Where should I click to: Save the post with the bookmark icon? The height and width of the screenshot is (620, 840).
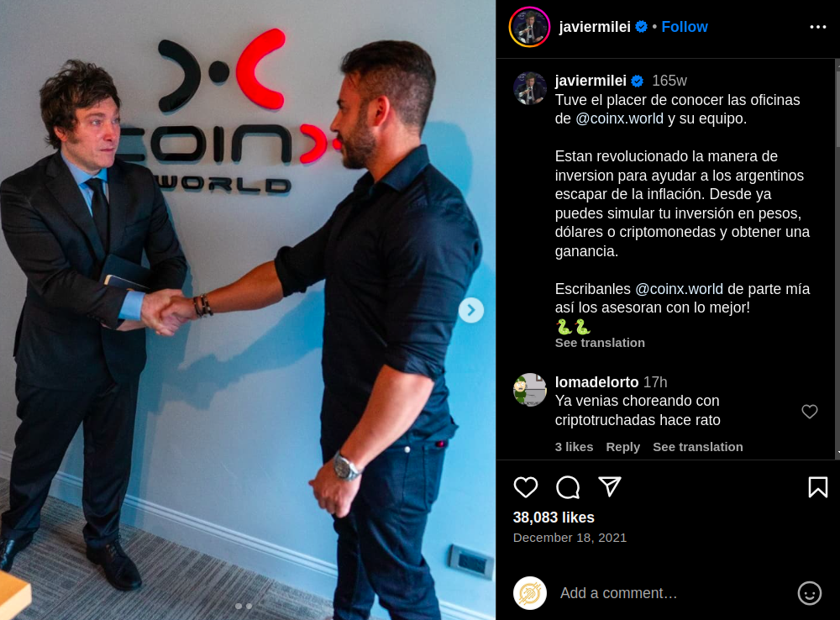click(817, 487)
